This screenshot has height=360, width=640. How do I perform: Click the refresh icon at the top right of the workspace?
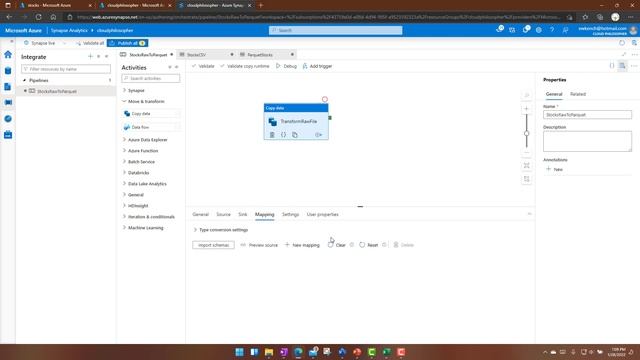[x=622, y=43]
